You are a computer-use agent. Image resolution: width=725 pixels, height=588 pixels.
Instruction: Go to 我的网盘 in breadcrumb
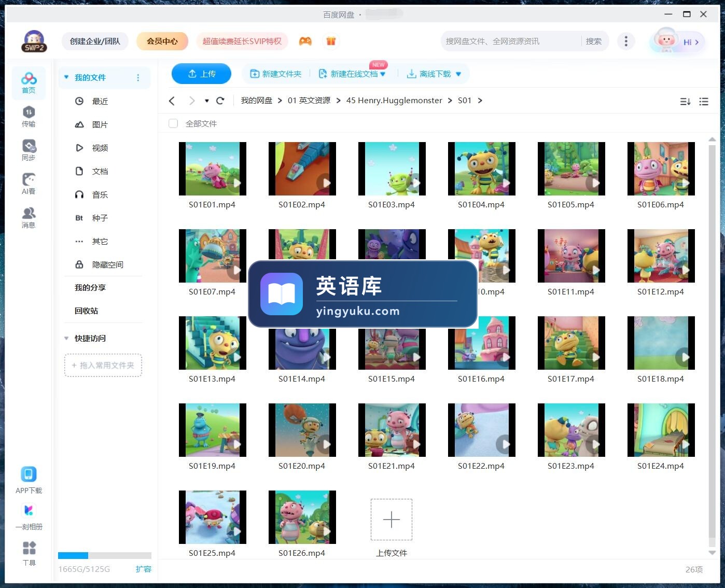257,101
